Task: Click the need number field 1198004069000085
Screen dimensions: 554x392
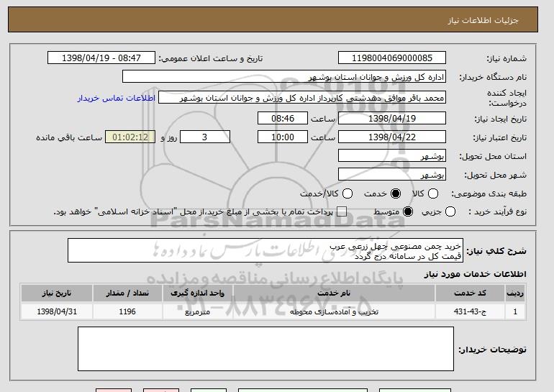Action: pyautogui.click(x=392, y=58)
